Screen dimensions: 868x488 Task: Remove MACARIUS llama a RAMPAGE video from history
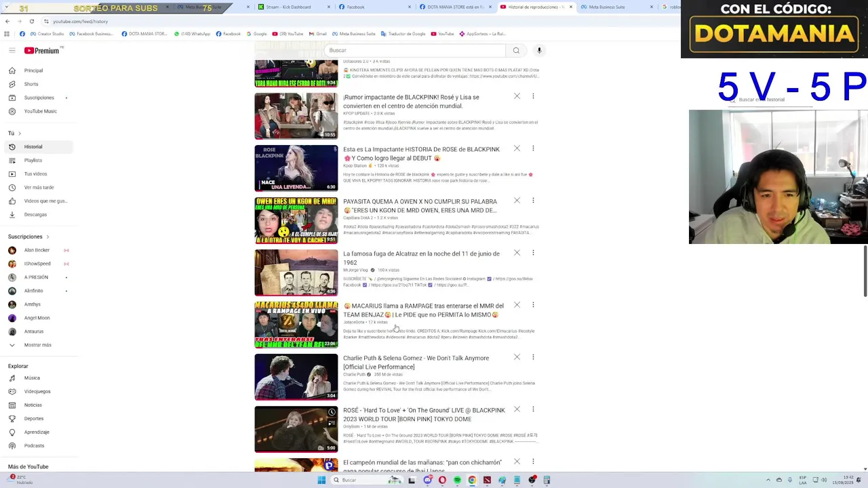[x=517, y=305]
